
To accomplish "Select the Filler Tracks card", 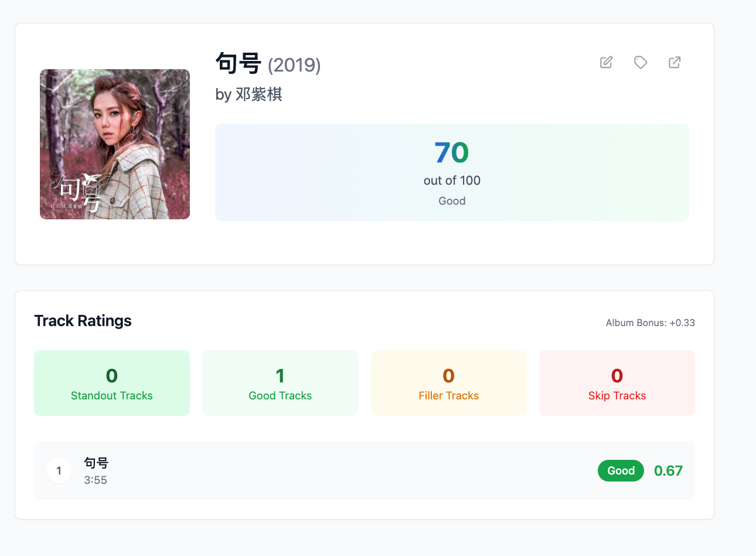I will (x=449, y=383).
